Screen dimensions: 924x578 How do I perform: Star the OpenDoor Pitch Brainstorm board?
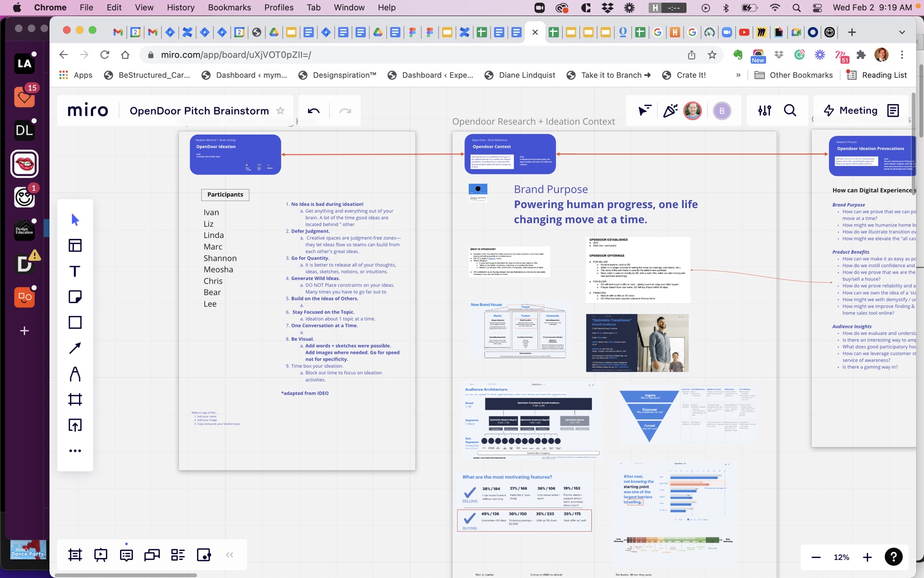pos(280,111)
